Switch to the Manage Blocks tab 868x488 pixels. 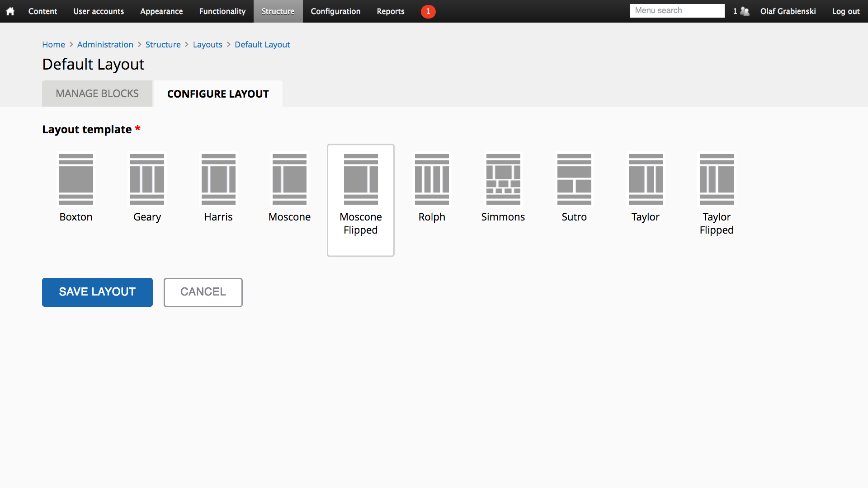[x=97, y=94]
